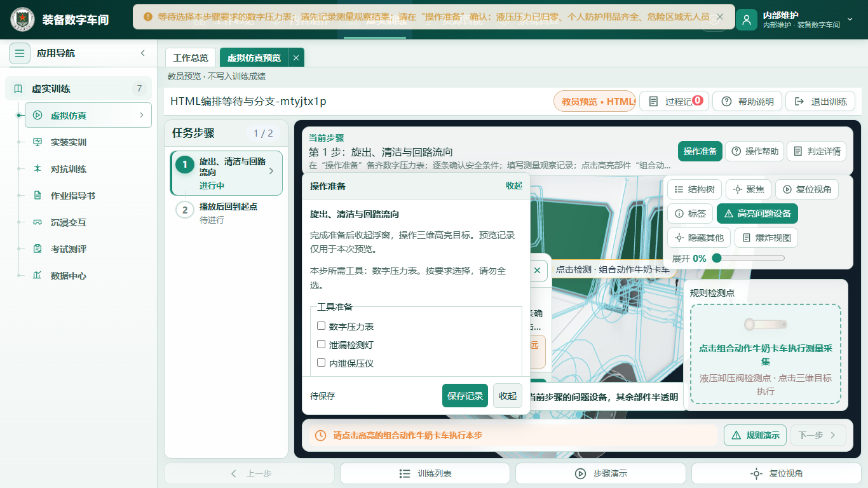Click the 点击检测 · 组合动作牛奶卡车 label
The width and height of the screenshot is (868, 488).
pos(613,269)
